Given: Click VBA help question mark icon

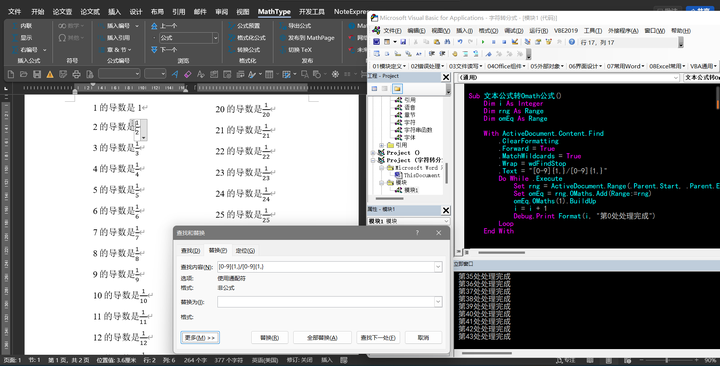Looking at the screenshot, I should coord(572,42).
